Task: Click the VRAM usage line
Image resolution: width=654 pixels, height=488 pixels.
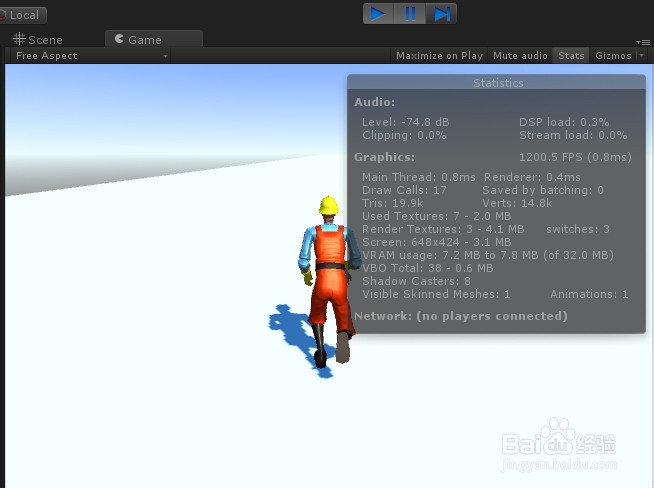Action: (x=488, y=255)
